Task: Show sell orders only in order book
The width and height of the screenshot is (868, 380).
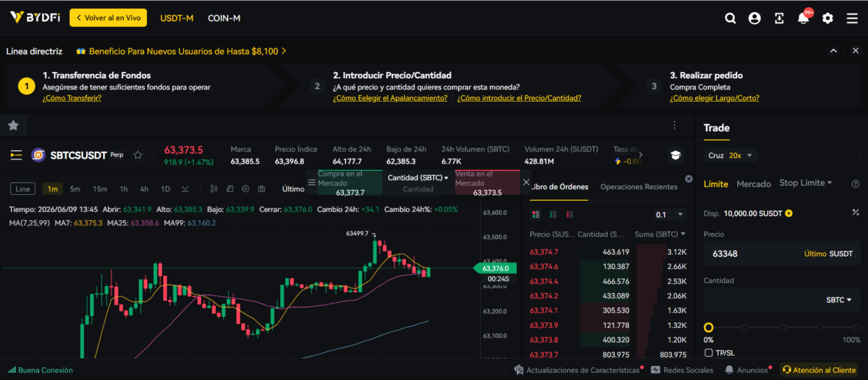Action: coord(569,214)
